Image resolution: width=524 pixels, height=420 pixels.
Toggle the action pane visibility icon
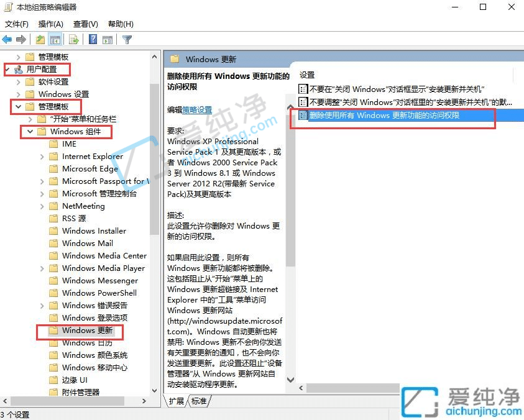[x=107, y=39]
